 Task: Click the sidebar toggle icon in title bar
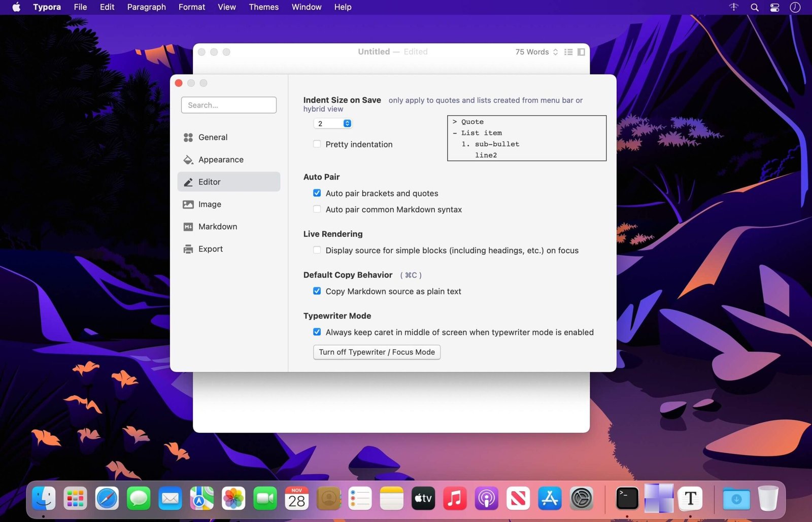581,52
